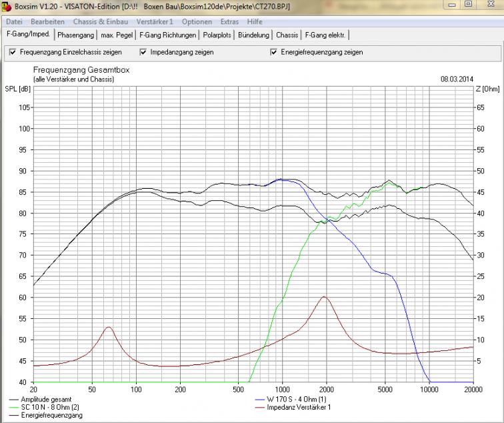Open the Verstärker 1 menu
The height and width of the screenshot is (423, 504).
pyautogui.click(x=155, y=22)
